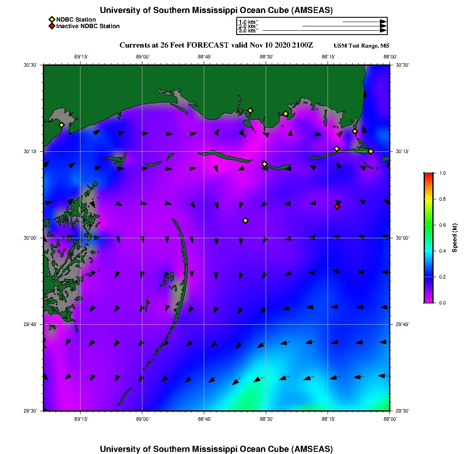
Task: Click the long crescent-shaped island on map
Action: (x=184, y=259)
